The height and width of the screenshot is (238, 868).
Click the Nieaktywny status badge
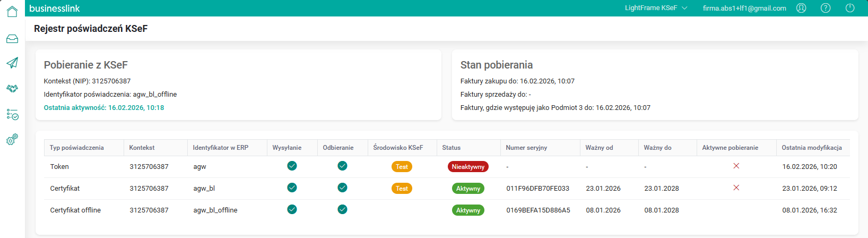click(x=468, y=167)
